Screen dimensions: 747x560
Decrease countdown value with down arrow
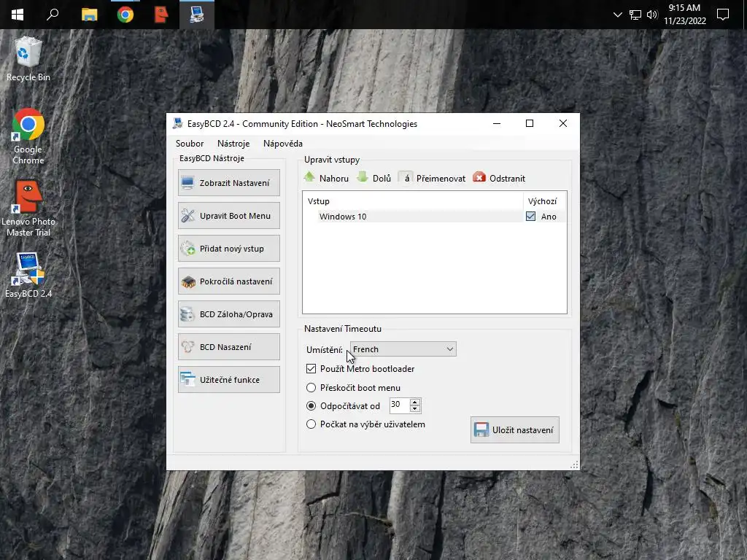[x=415, y=408]
